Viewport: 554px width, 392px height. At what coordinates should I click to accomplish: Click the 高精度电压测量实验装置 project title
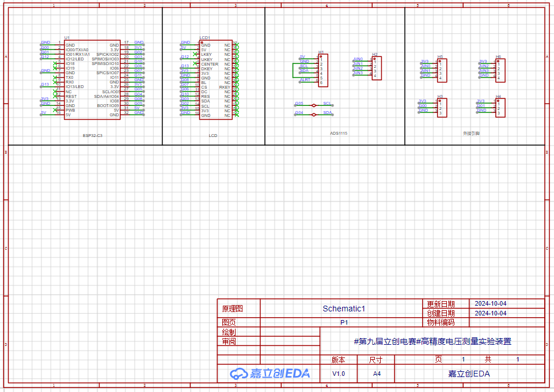point(432,341)
